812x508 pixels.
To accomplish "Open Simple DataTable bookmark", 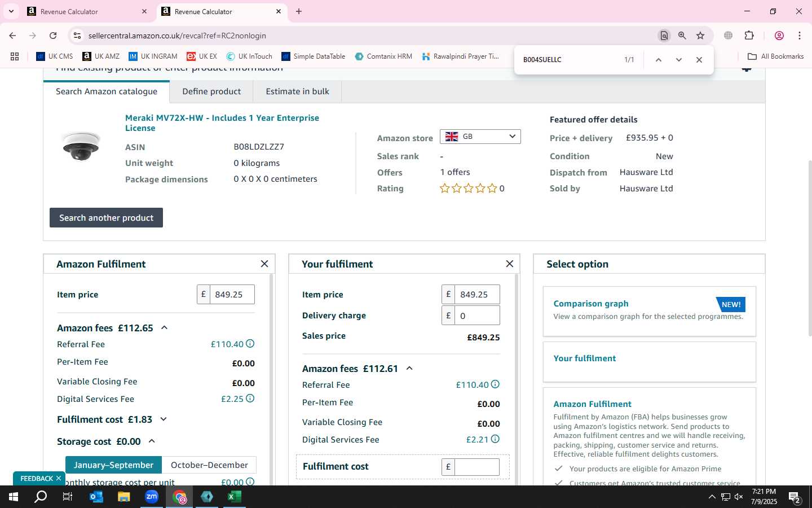I will click(314, 56).
